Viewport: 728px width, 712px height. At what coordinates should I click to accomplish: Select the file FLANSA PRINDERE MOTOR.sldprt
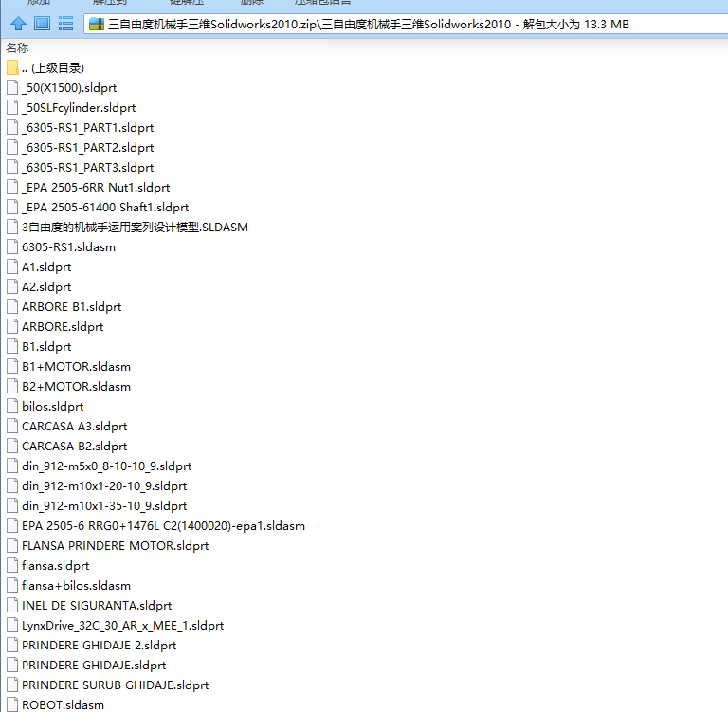tap(115, 545)
